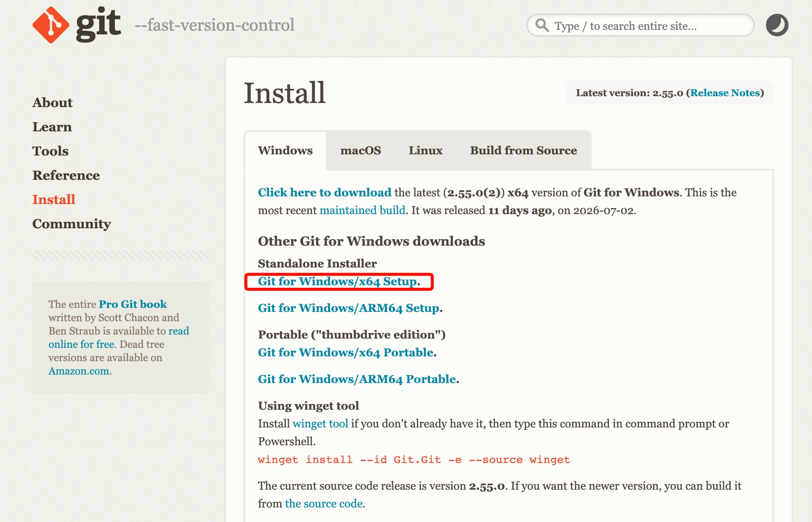Click the 'Portable ("thumbdrive edition")' subheading

pyautogui.click(x=352, y=335)
